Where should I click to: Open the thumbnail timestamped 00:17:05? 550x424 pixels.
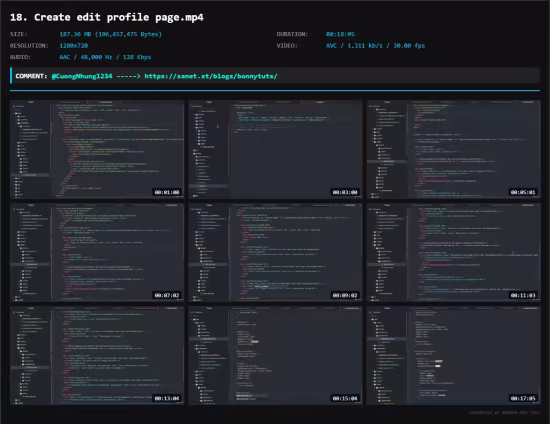click(453, 355)
